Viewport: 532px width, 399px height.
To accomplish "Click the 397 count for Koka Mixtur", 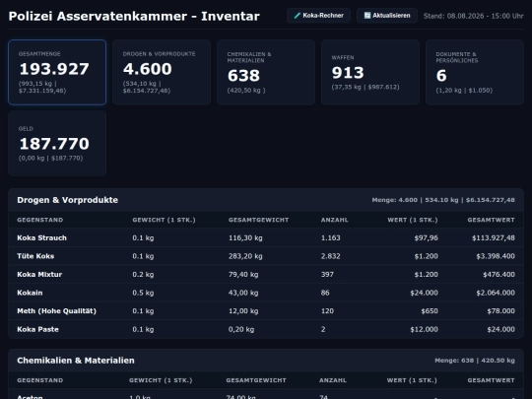I will tap(327, 275).
